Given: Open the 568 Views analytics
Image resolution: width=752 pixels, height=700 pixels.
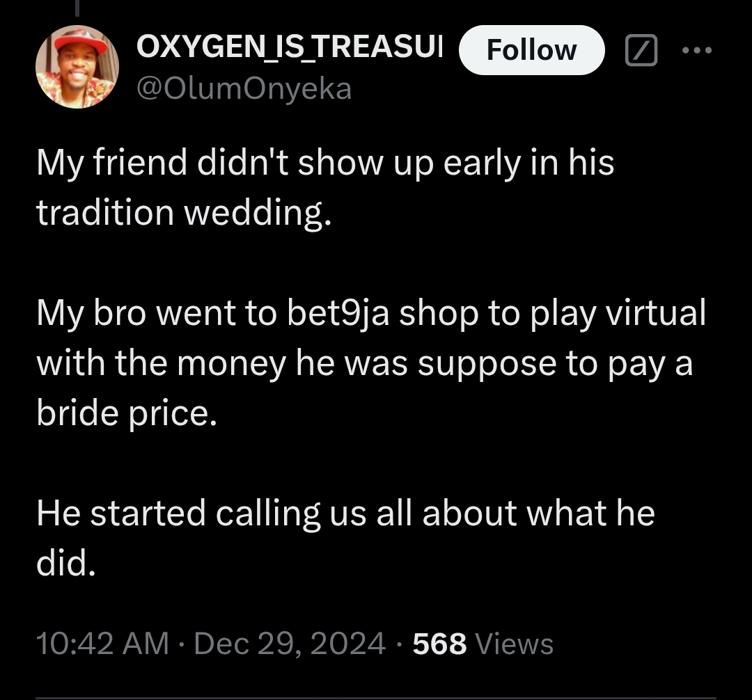Looking at the screenshot, I should click(x=483, y=644).
